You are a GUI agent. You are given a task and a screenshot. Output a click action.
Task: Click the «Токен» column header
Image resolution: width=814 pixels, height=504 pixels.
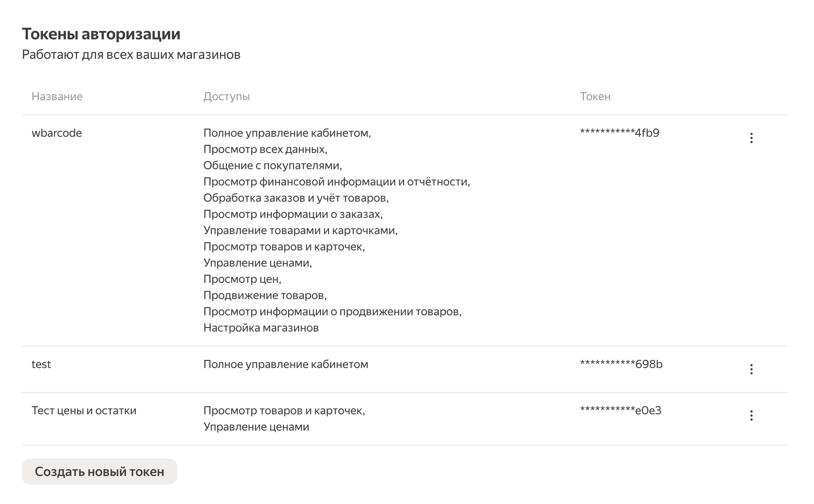(x=595, y=97)
